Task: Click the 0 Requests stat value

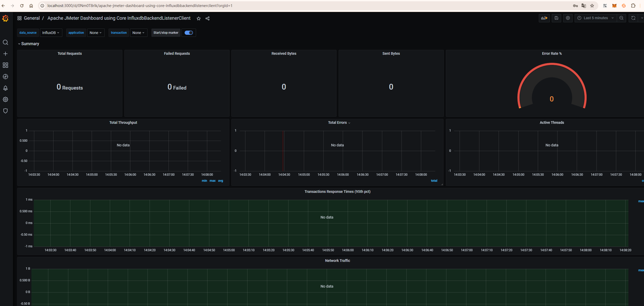Action: point(70,87)
